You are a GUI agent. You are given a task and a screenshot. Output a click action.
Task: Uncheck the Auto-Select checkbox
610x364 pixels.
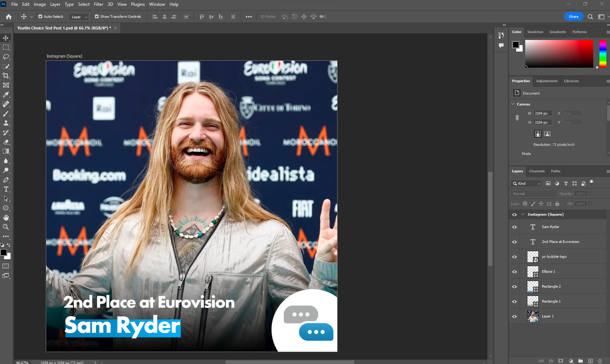pos(40,16)
